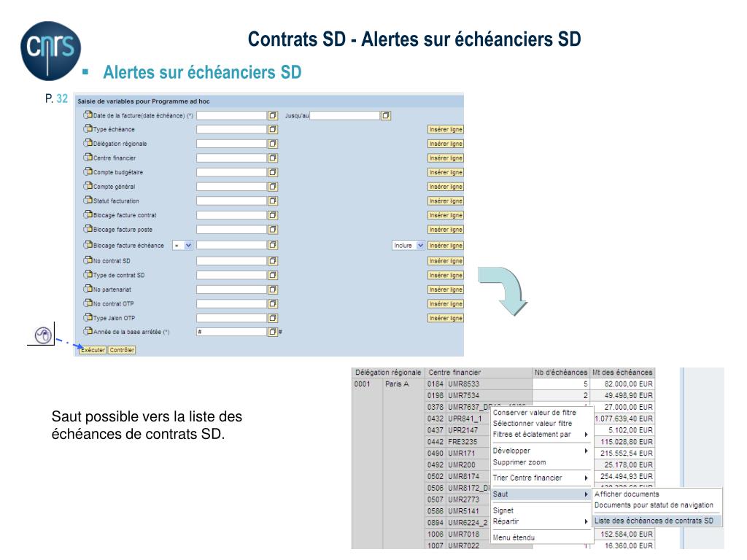
Task: Click variable icon beside Statut facturation label
Action: point(88,200)
